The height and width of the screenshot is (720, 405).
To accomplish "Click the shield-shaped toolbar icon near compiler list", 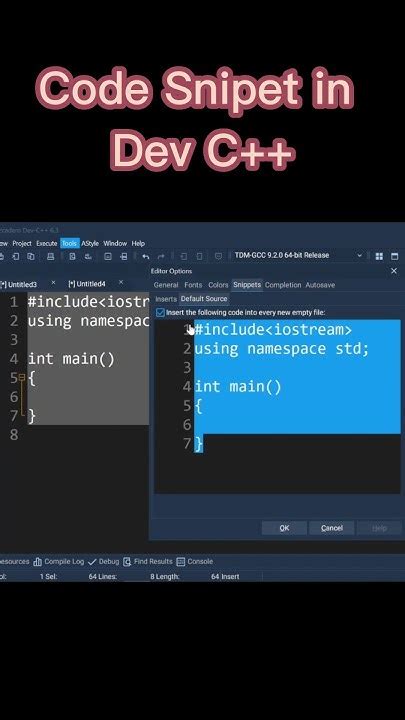I will click(x=219, y=256).
